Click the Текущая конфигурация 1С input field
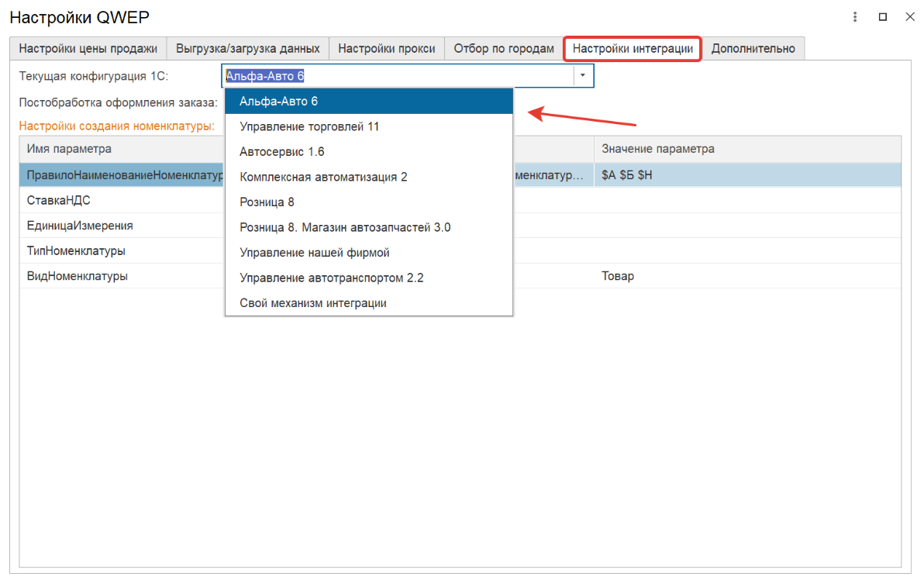Viewport: 924px width, 580px height. [x=397, y=75]
